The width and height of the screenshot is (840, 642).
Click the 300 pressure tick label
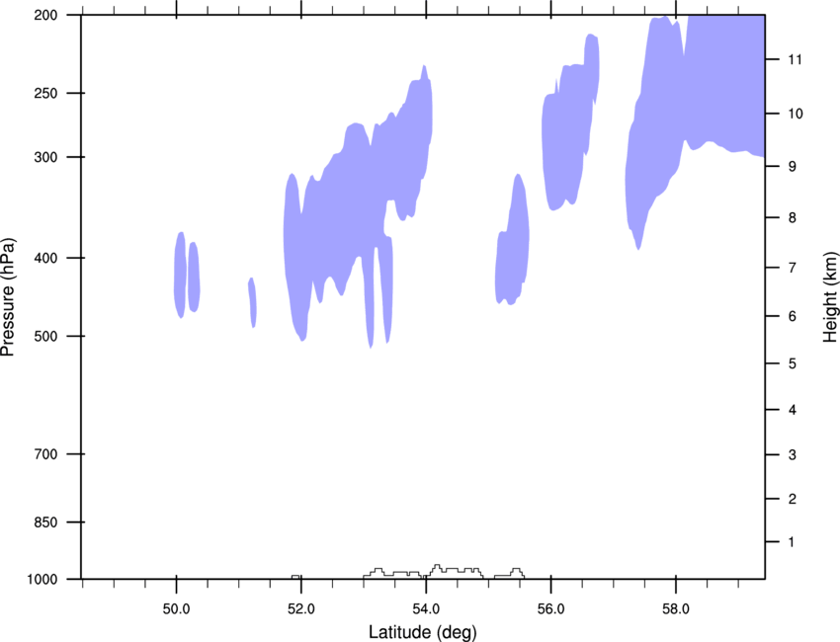(x=45, y=157)
